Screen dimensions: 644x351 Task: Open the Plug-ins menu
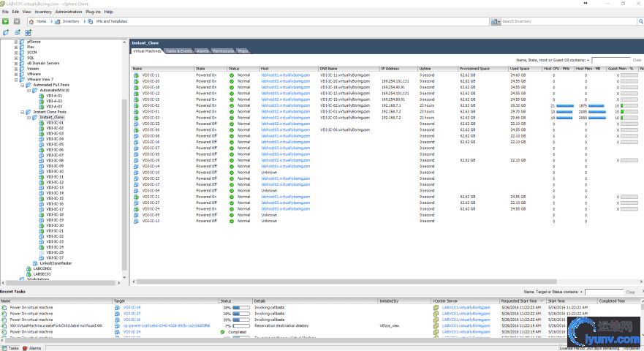pyautogui.click(x=93, y=12)
